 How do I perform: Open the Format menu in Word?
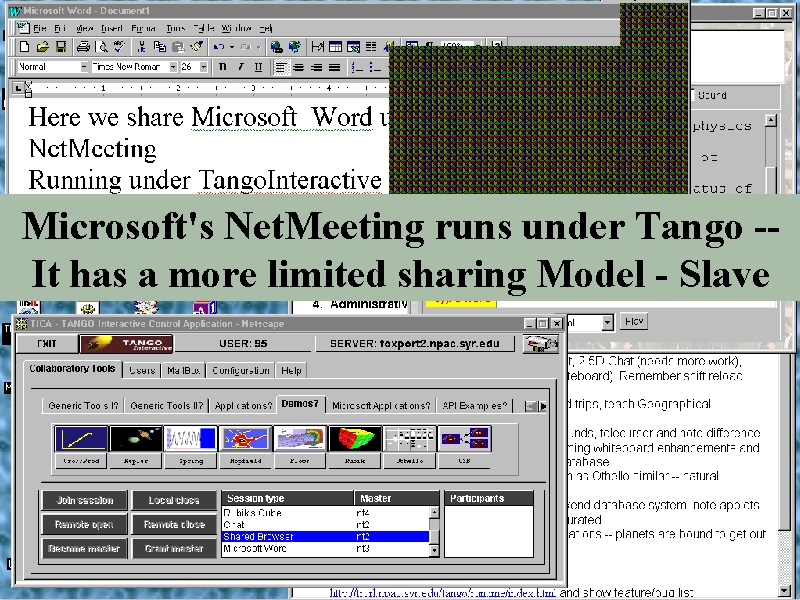(143, 28)
